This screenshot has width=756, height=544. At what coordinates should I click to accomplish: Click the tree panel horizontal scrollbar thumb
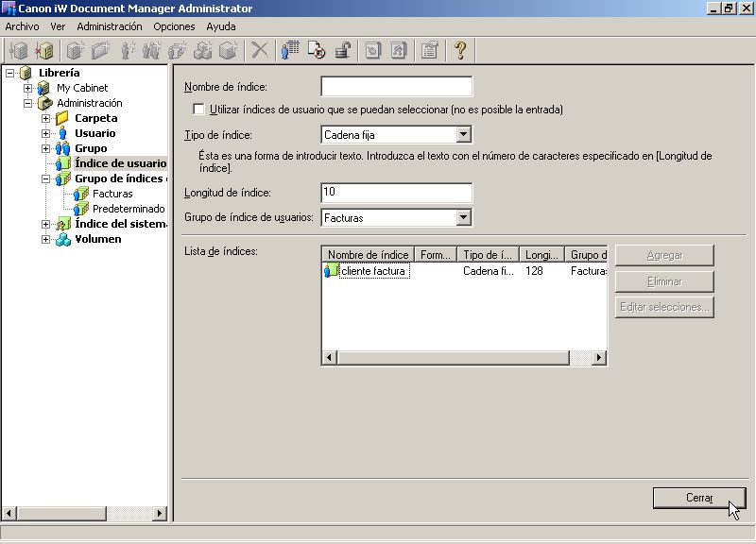point(61,513)
